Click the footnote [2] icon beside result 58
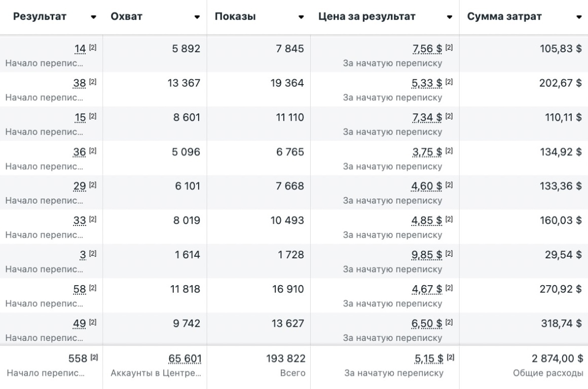Image resolution: width=588 pixels, height=389 pixels. pos(93,288)
